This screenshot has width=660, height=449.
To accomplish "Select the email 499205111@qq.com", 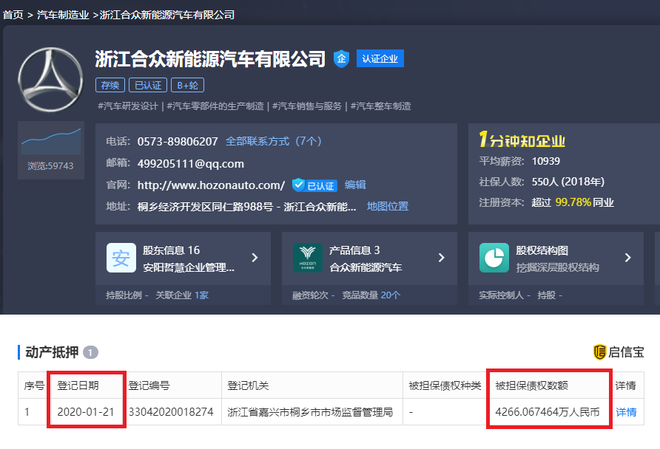I will pyautogui.click(x=191, y=164).
